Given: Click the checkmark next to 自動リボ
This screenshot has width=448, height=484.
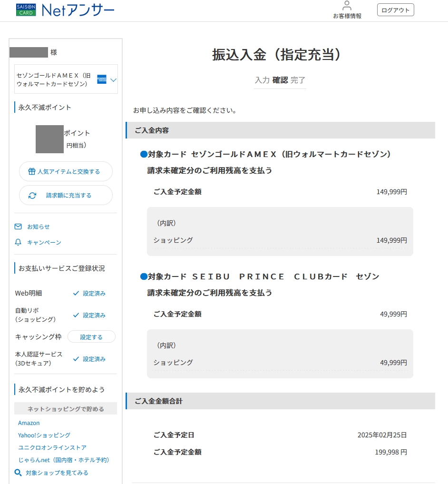Looking at the screenshot, I should (x=76, y=315).
